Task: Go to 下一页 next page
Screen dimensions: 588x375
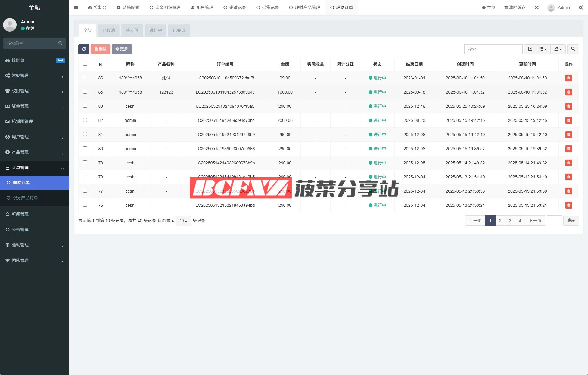Action: 535,221
